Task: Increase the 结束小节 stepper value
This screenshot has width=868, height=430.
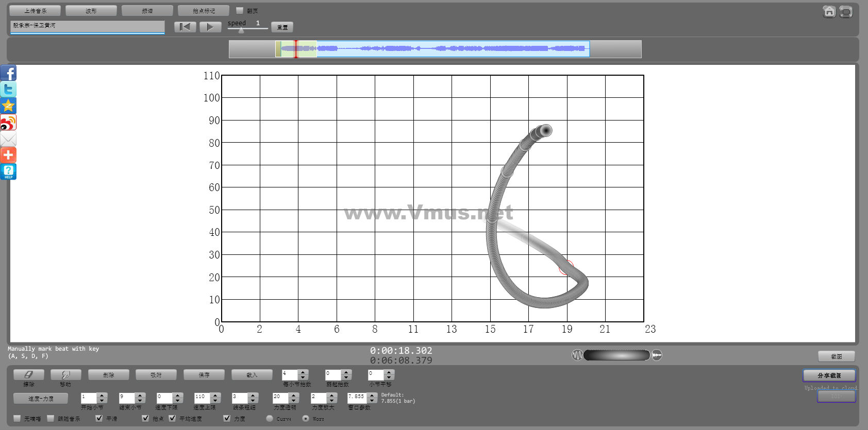Action: click(x=140, y=395)
